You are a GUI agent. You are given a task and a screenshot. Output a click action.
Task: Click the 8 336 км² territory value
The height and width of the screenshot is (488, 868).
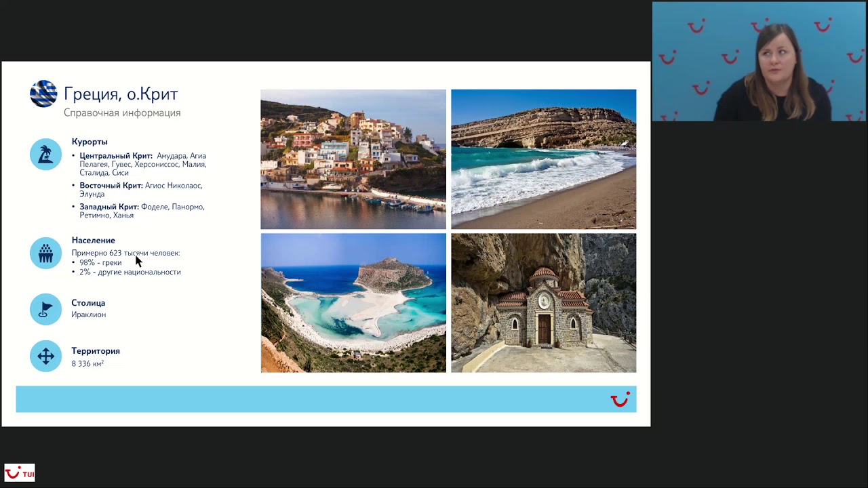tap(87, 364)
